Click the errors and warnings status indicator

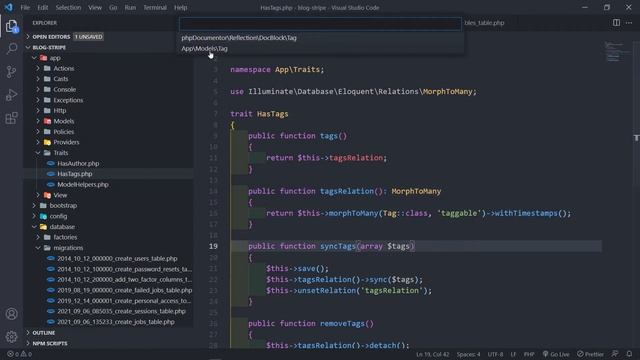(x=19, y=354)
